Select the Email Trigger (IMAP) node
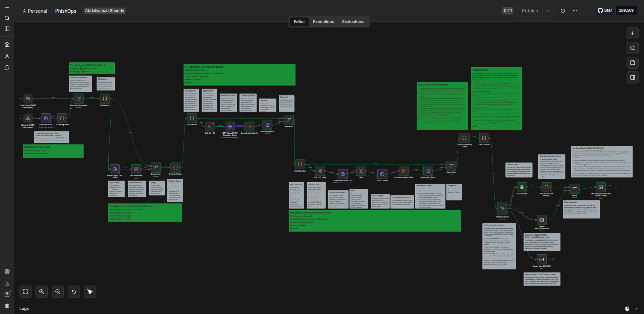This screenshot has width=644, height=314. click(x=28, y=99)
